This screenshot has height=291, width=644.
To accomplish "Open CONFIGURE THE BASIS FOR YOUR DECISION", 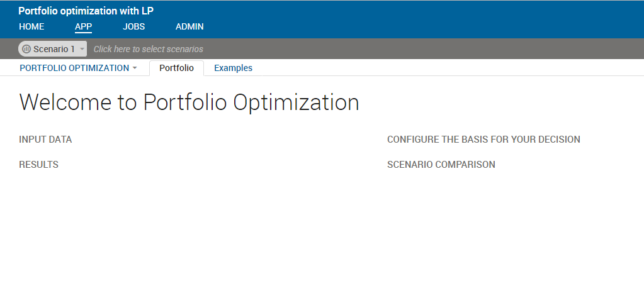I will [x=484, y=140].
